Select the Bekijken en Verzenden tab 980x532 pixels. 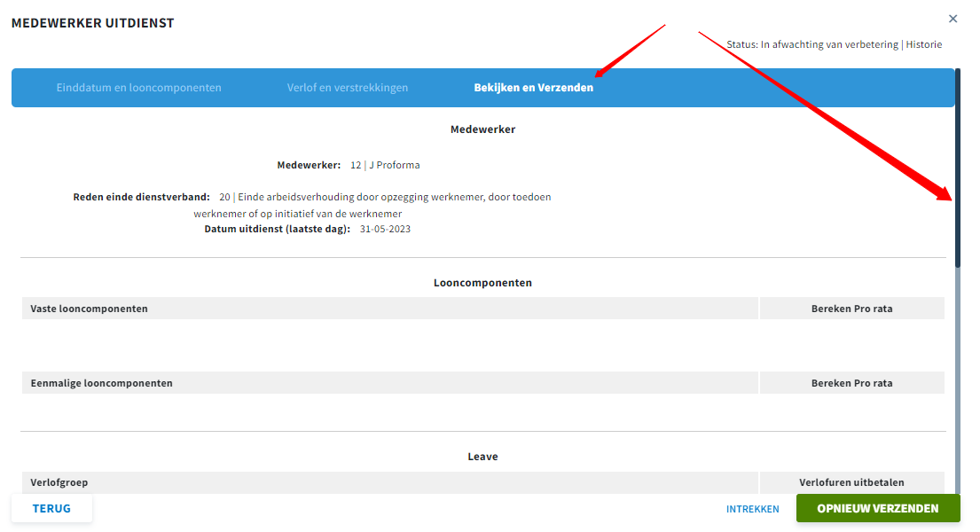coord(533,88)
